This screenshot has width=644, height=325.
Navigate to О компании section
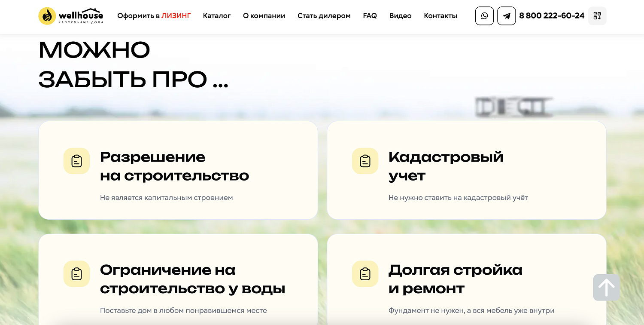tap(264, 15)
